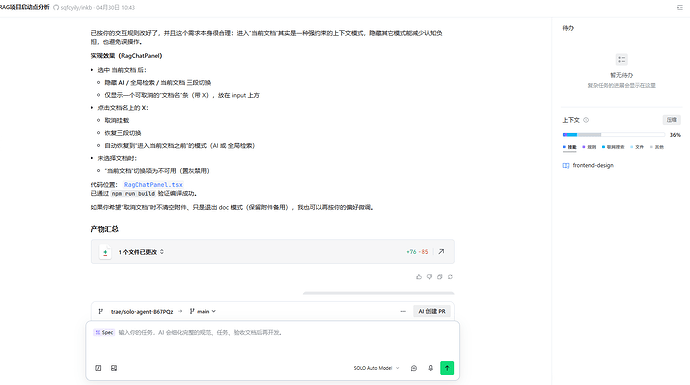Click the thumbs down feedback icon
Viewport: 690px width, 385px height.
429,277
